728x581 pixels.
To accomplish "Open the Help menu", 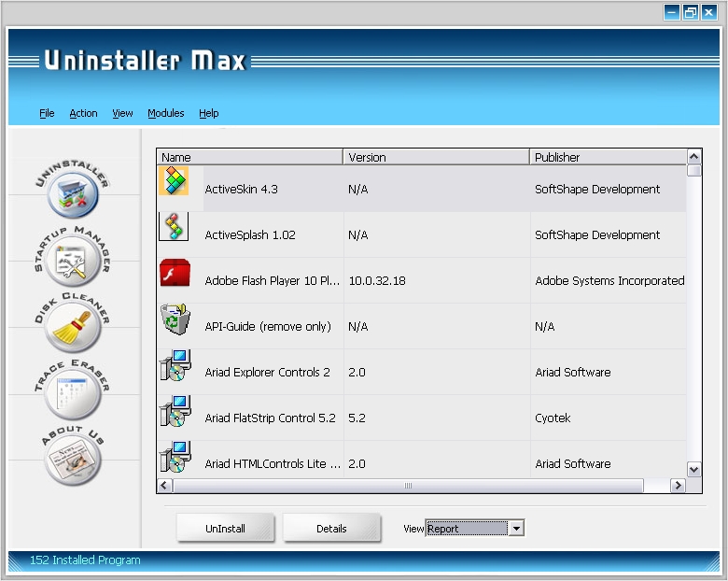I will point(209,113).
